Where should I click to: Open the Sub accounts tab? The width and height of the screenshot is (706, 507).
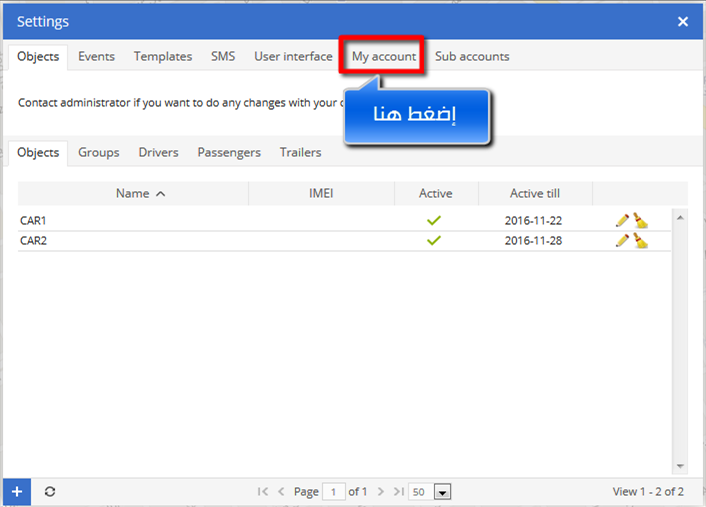pos(472,57)
